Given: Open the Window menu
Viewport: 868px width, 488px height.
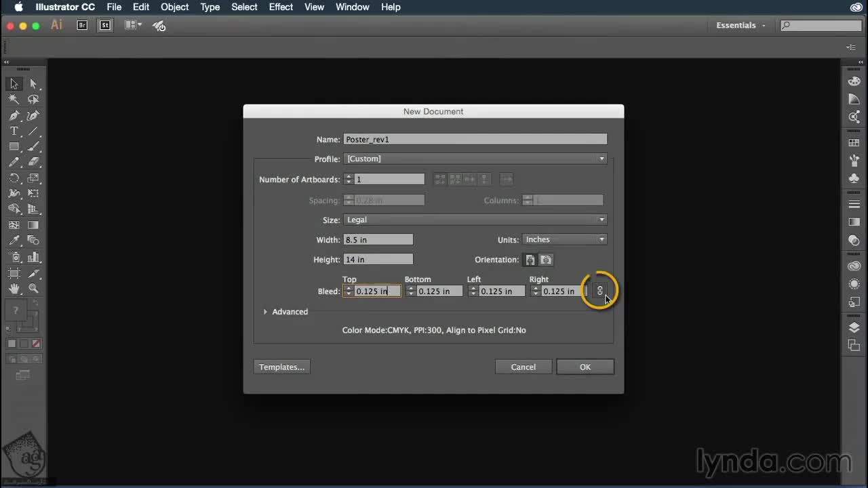Looking at the screenshot, I should point(352,7).
